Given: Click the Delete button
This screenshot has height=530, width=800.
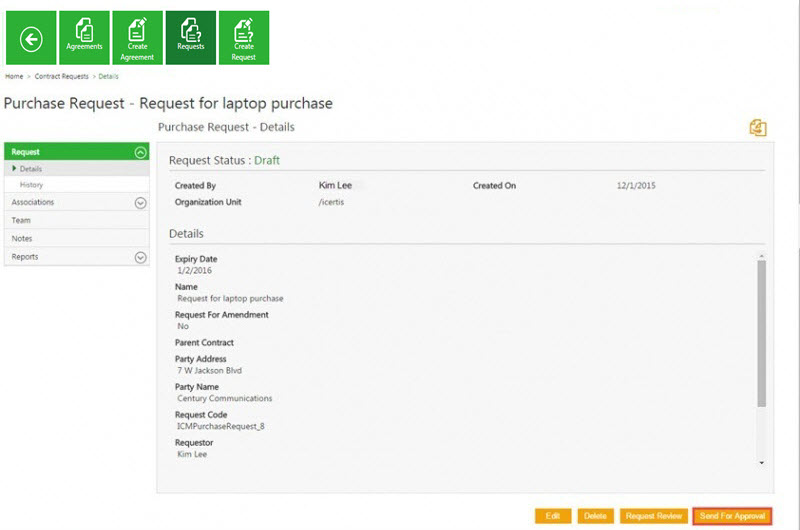Looking at the screenshot, I should pyautogui.click(x=595, y=516).
